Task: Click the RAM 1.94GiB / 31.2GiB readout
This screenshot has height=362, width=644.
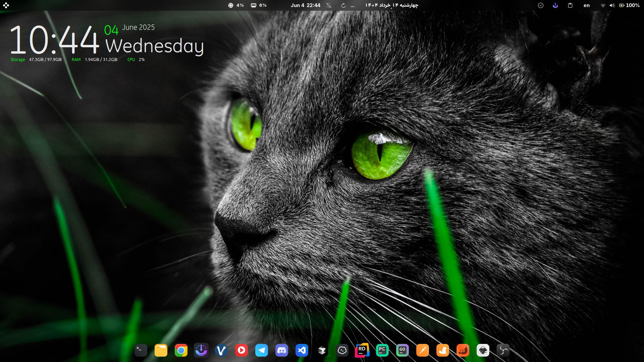Action: pos(94,60)
